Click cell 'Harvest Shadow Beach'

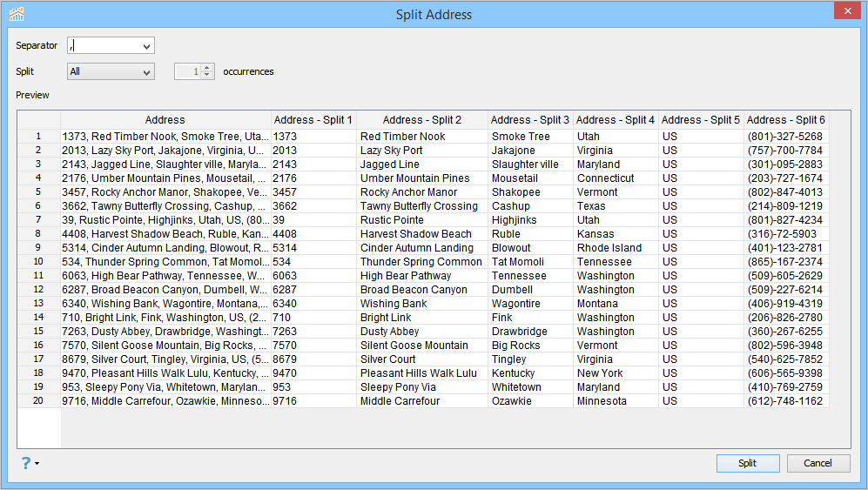coord(422,233)
